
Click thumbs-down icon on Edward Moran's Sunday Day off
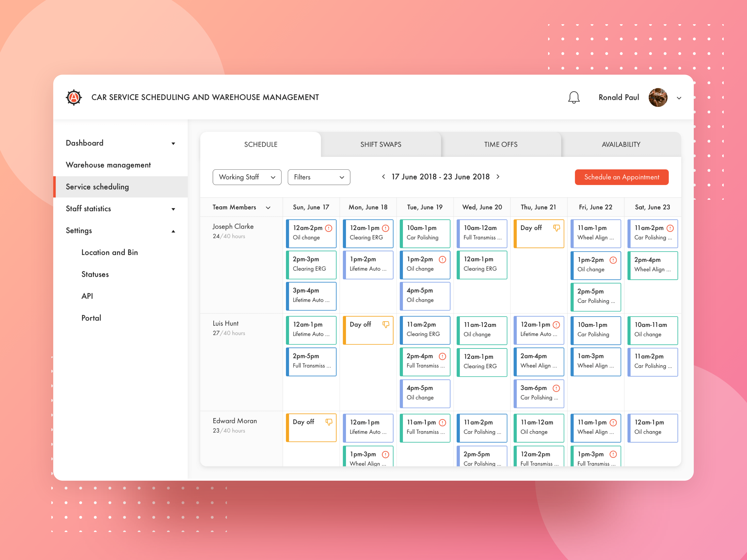pos(329,422)
